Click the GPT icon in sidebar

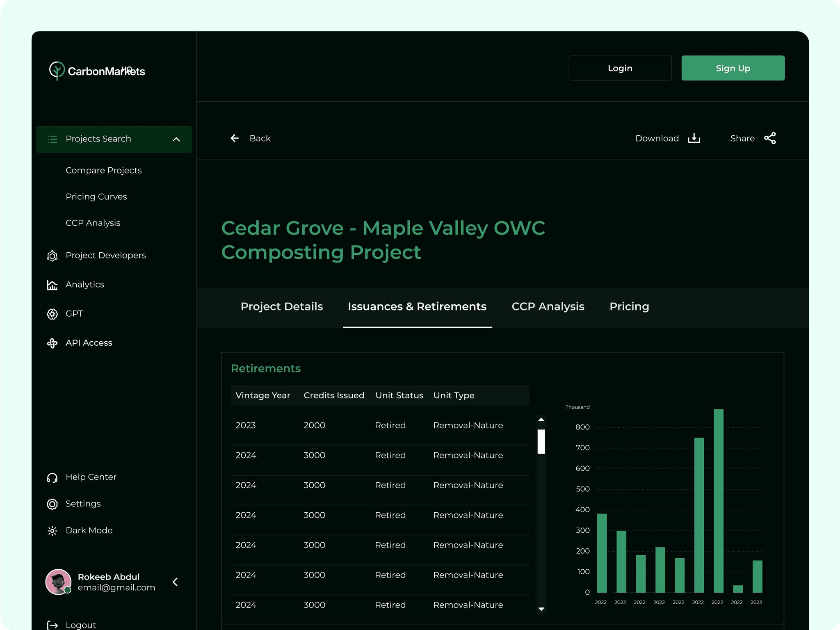click(x=52, y=314)
